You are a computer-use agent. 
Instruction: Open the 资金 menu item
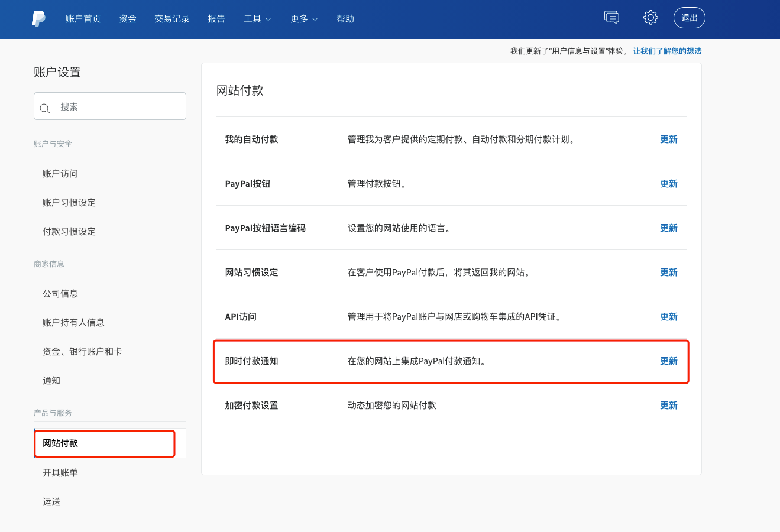tap(128, 19)
